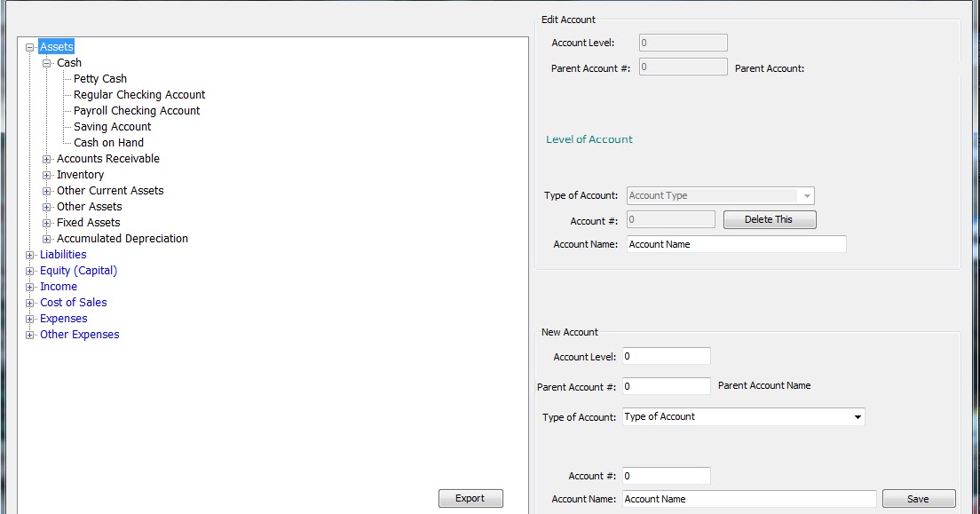Select Regular Checking Account

click(139, 94)
